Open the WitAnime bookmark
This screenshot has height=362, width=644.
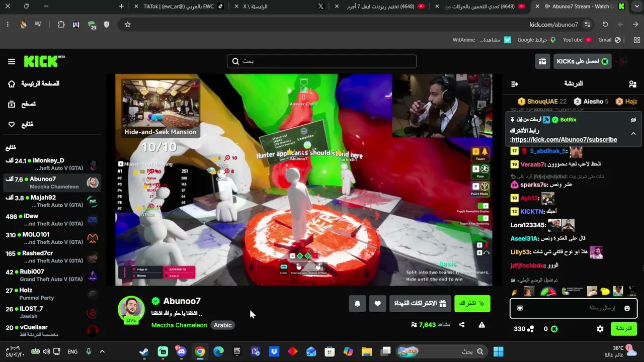click(x=481, y=40)
